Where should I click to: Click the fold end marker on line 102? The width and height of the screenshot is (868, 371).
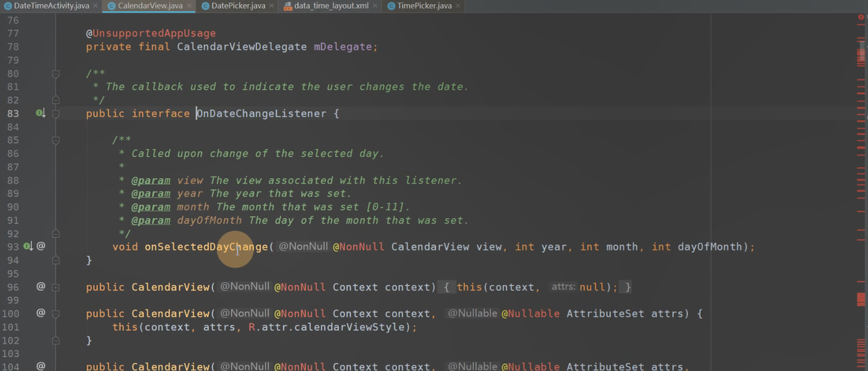(56, 340)
